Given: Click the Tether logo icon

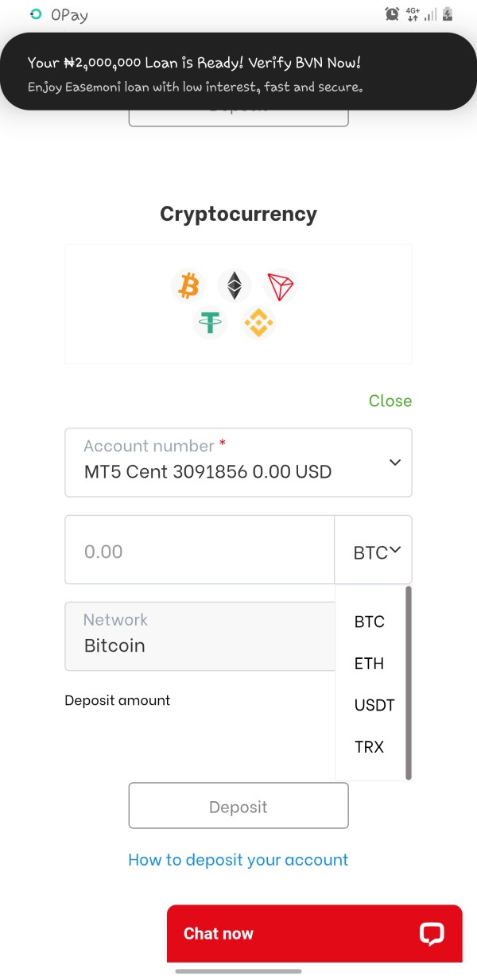Looking at the screenshot, I should pyautogui.click(x=211, y=323).
